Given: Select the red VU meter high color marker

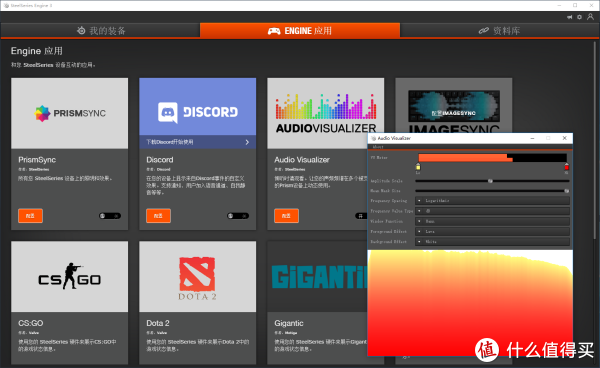Looking at the screenshot, I should (567, 167).
